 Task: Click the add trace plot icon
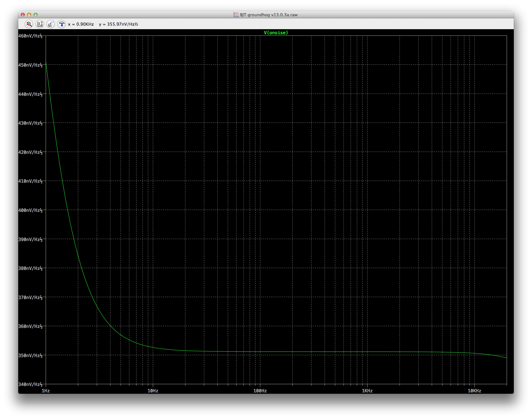click(x=51, y=24)
